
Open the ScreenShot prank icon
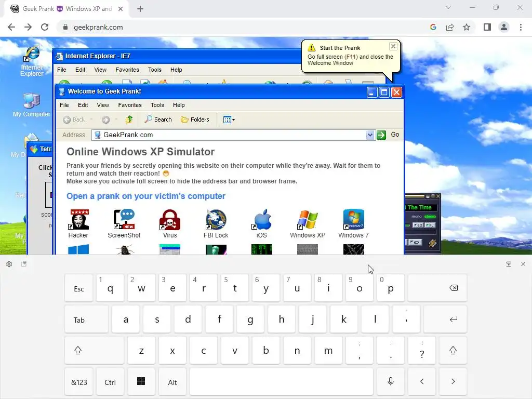[x=124, y=223]
